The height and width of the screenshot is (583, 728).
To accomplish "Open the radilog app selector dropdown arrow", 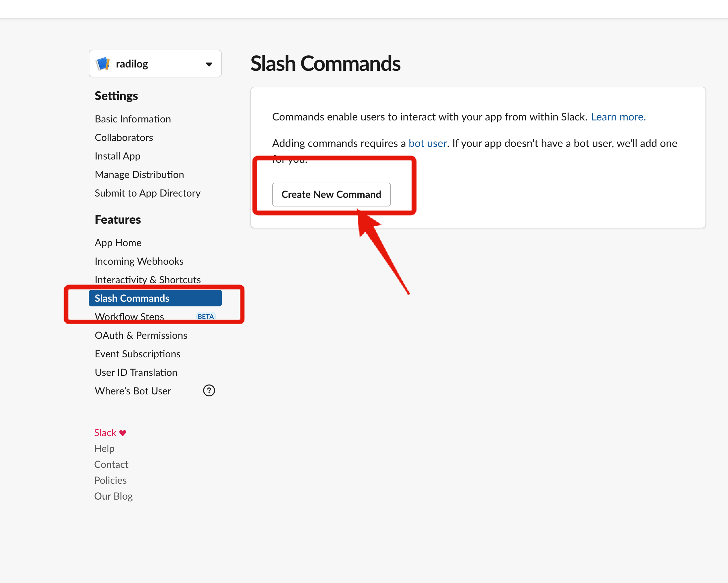I will (x=209, y=64).
